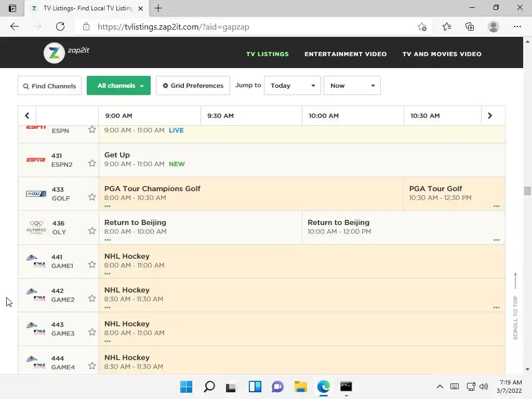The width and height of the screenshot is (532, 399).
Task: Click the page vertical scrollbar thumb
Action: [x=527, y=191]
